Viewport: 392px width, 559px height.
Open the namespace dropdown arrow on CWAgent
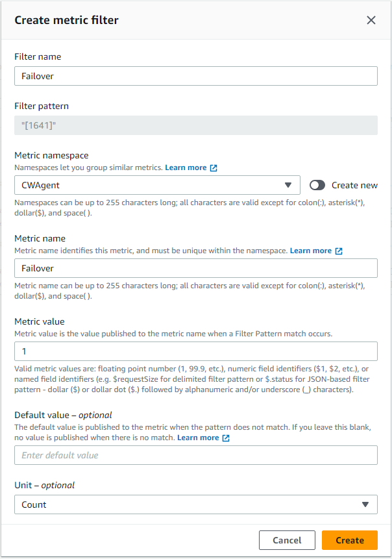click(x=288, y=185)
